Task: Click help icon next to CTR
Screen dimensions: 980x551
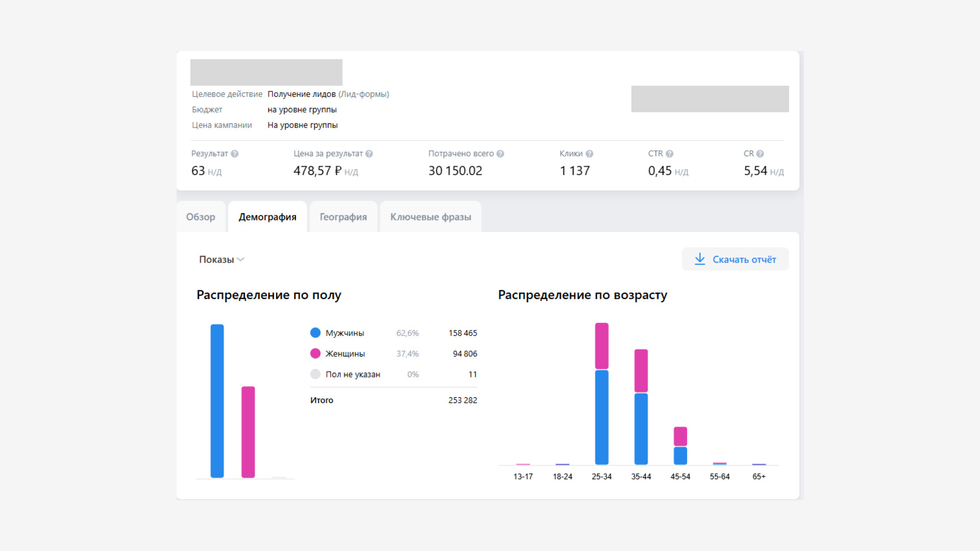Action: [x=670, y=154]
